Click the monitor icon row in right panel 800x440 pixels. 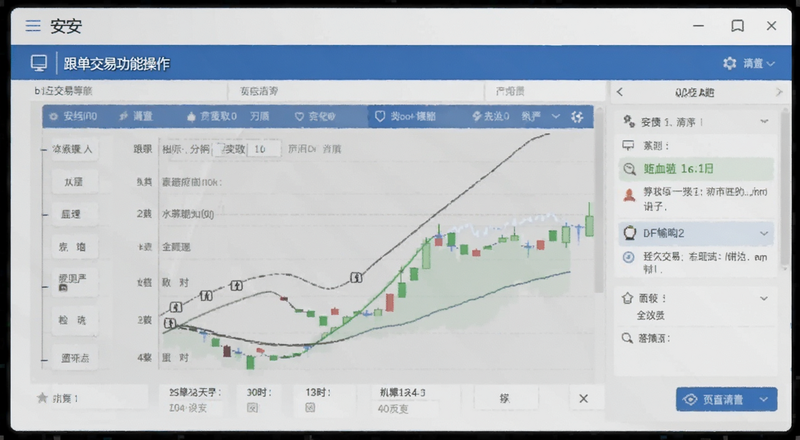tap(696, 145)
